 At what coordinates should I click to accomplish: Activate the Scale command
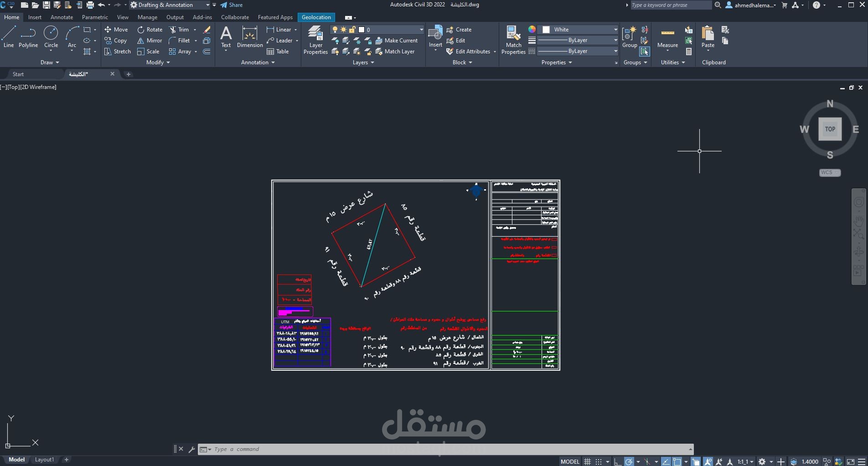148,51
